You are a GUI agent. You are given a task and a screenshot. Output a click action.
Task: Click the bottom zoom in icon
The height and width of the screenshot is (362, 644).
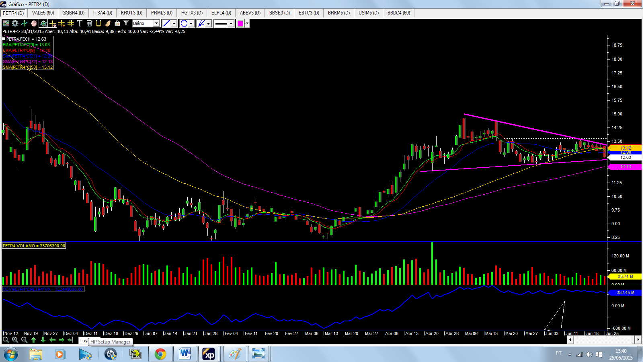pyautogui.click(x=15, y=340)
